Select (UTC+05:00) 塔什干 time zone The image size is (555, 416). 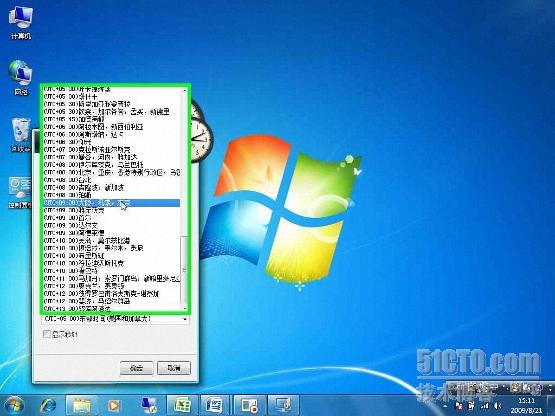pyautogui.click(x=112, y=96)
